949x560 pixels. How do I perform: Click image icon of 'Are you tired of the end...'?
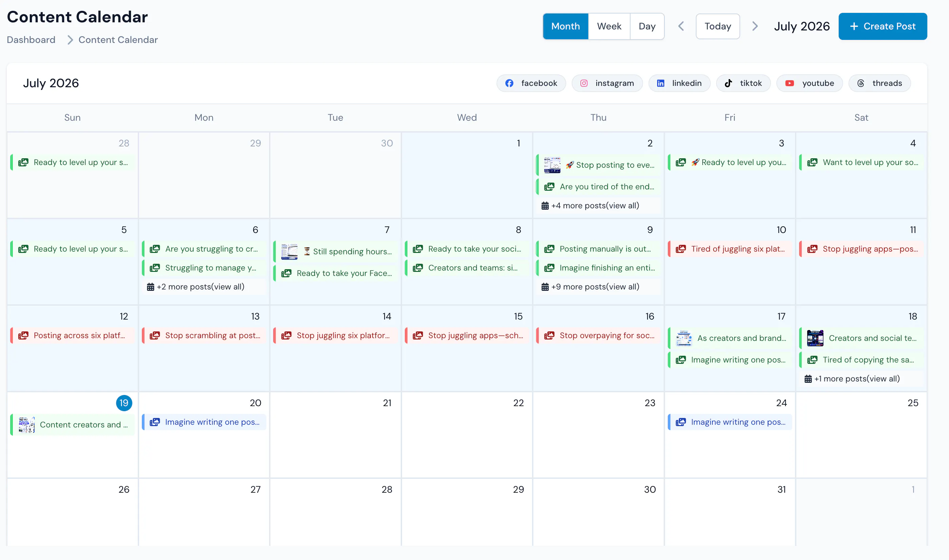(x=549, y=186)
